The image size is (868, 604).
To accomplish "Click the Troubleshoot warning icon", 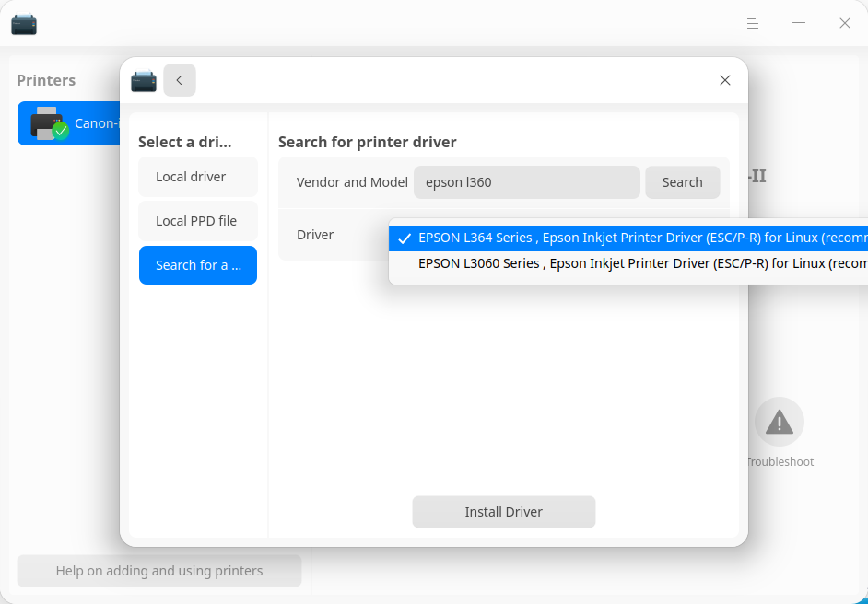I will [x=779, y=422].
